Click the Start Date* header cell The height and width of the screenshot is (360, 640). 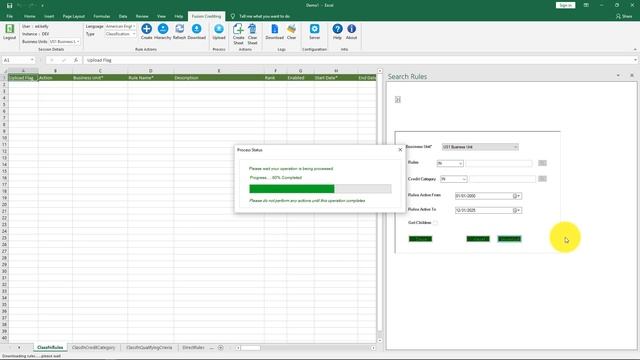(x=336, y=78)
